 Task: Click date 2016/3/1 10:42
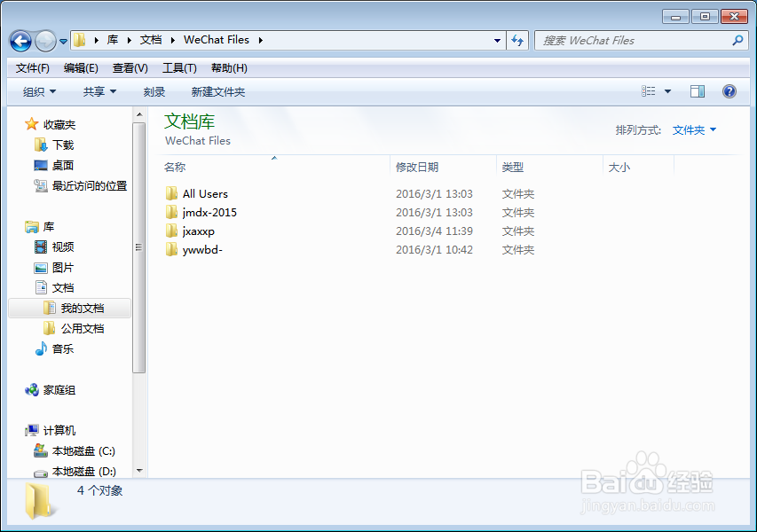coord(434,250)
